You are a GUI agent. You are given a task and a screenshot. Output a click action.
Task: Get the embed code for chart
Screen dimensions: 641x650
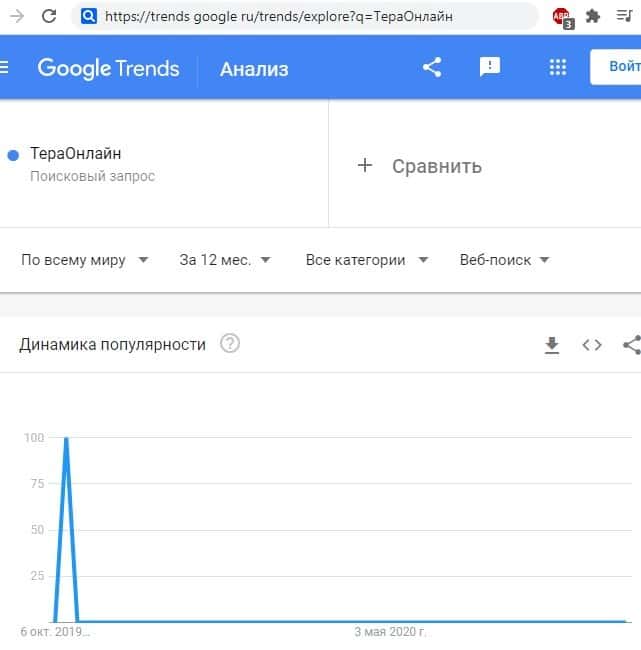click(592, 345)
